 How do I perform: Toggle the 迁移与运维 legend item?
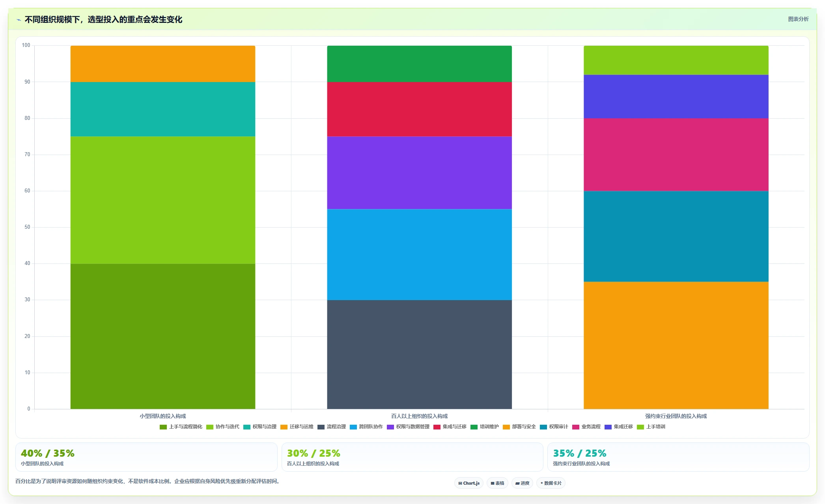[297, 427]
